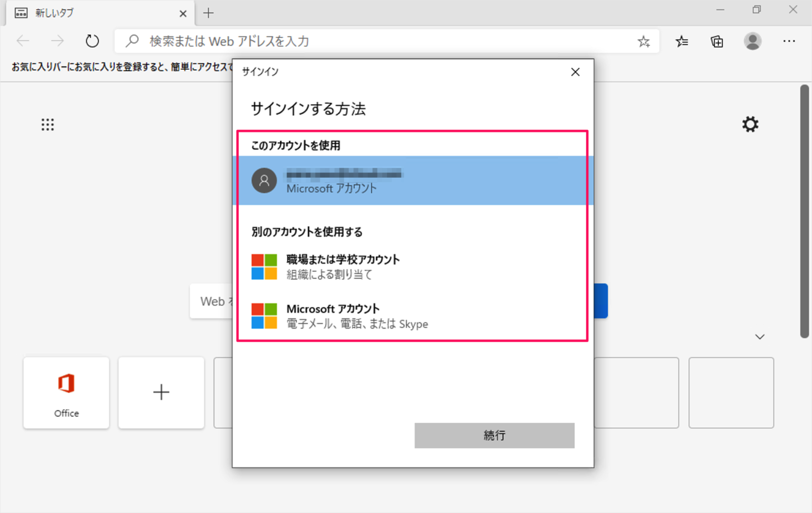Click the back navigation arrow
812x513 pixels.
[23, 41]
